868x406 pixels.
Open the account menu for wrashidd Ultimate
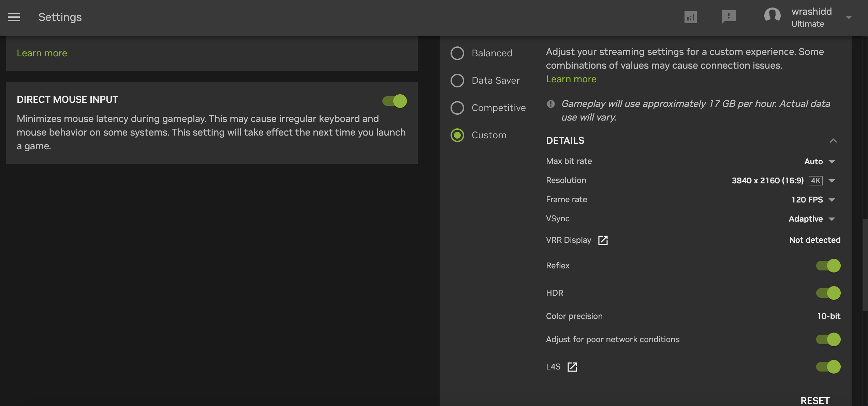point(849,18)
